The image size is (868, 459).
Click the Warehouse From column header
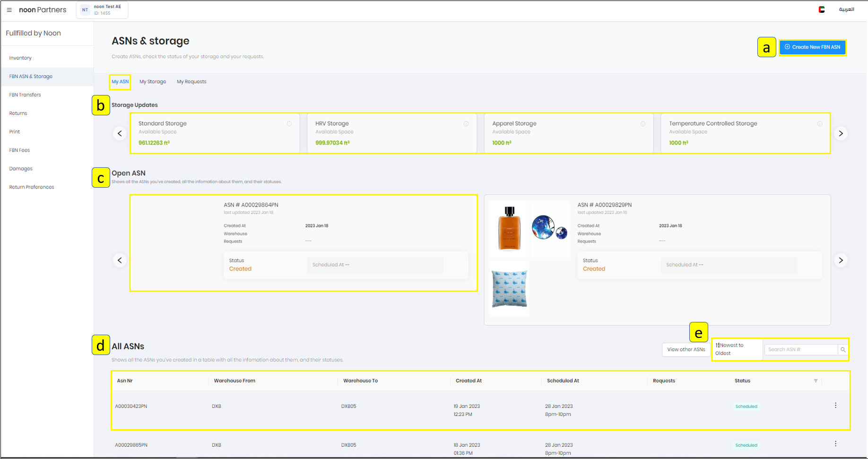click(234, 381)
